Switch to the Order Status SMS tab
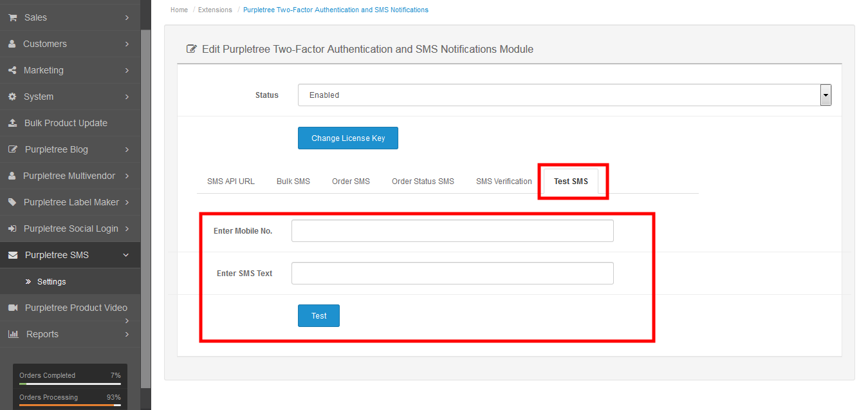868x410 pixels. click(x=423, y=182)
